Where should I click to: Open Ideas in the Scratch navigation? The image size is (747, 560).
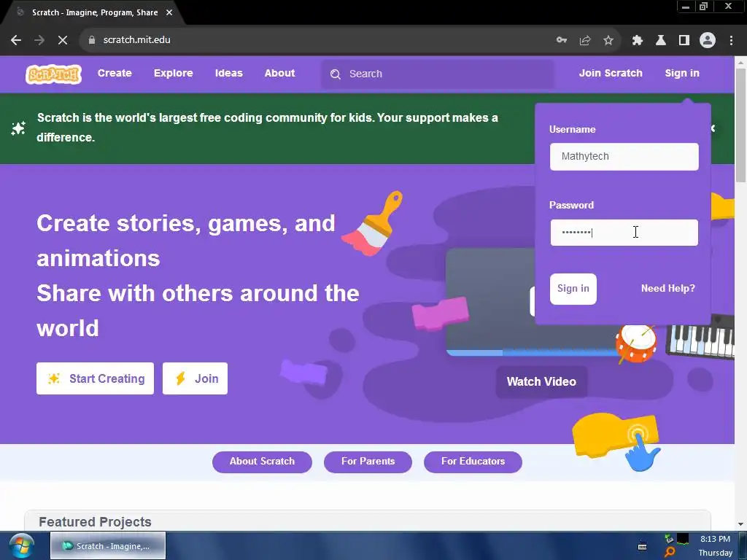228,74
